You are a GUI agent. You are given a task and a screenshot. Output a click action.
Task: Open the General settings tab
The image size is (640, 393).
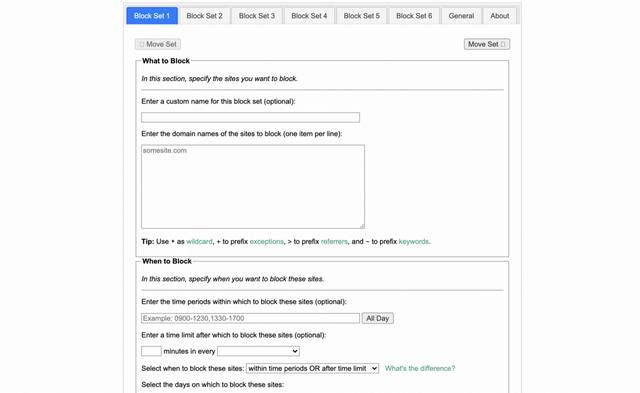point(461,16)
